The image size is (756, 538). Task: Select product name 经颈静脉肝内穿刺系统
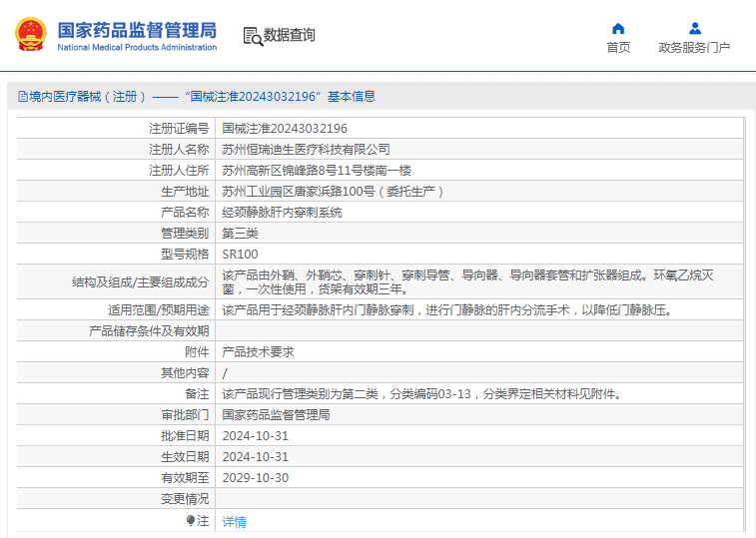point(282,213)
